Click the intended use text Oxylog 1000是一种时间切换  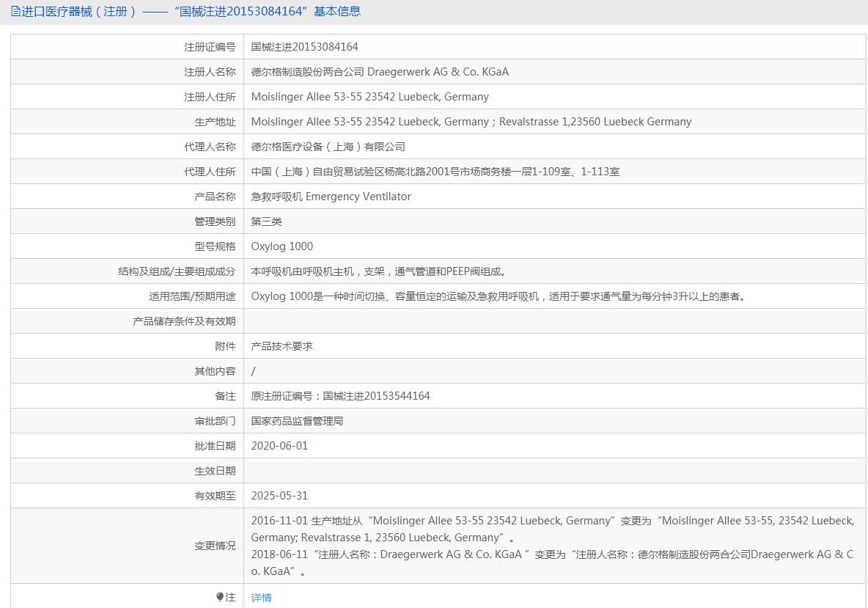coord(499,296)
